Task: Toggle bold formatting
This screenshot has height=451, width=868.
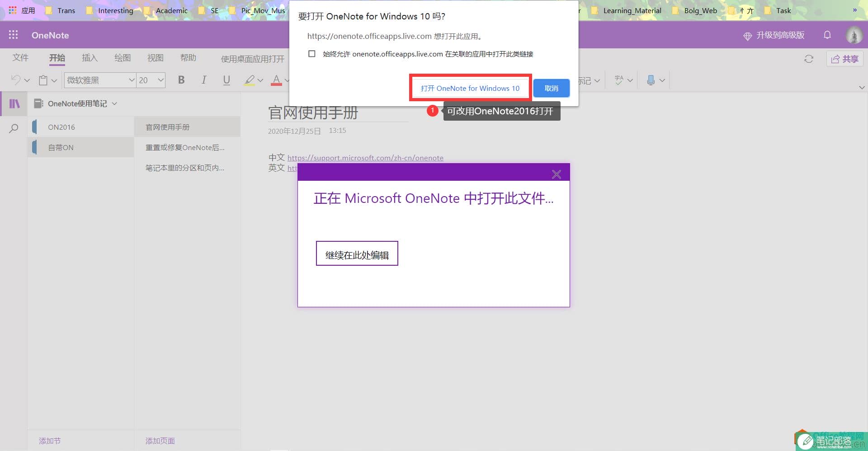Action: (181, 80)
